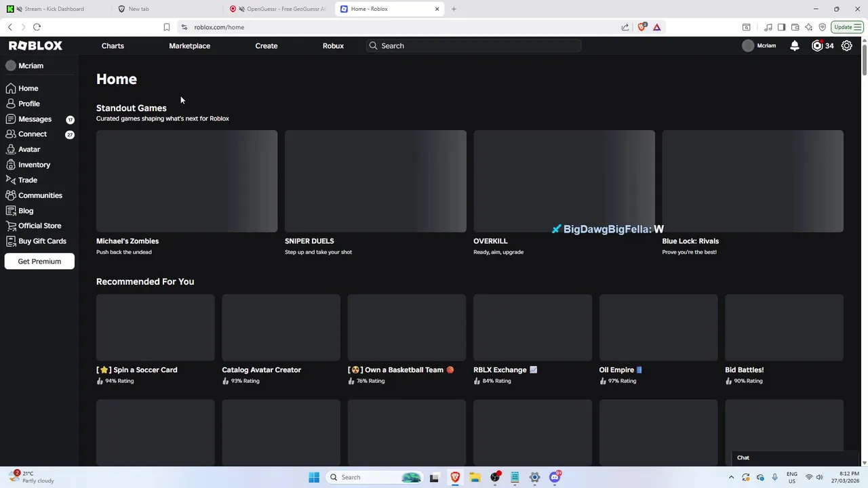Viewport: 868px width, 488px height.
Task: Open the tab search icon in the toolbar
Action: pyautogui.click(x=746, y=27)
